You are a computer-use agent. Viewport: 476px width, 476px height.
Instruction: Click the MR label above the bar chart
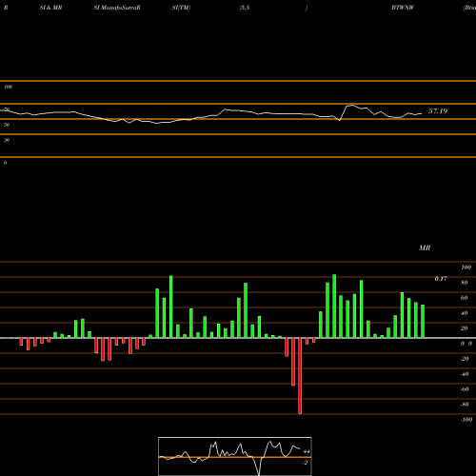point(425,248)
